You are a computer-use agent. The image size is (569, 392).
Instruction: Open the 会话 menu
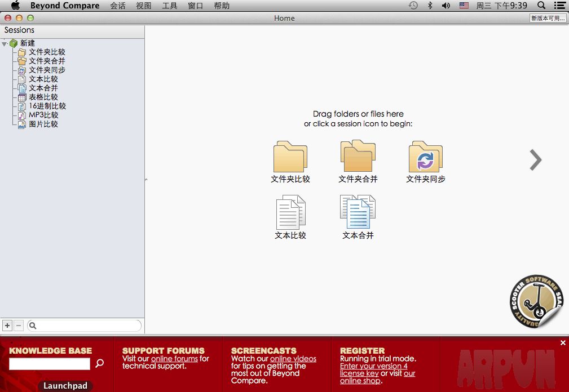118,6
